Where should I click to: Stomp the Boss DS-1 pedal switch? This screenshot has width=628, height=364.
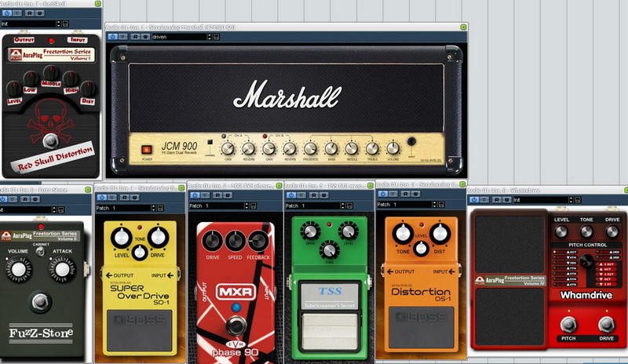click(421, 326)
